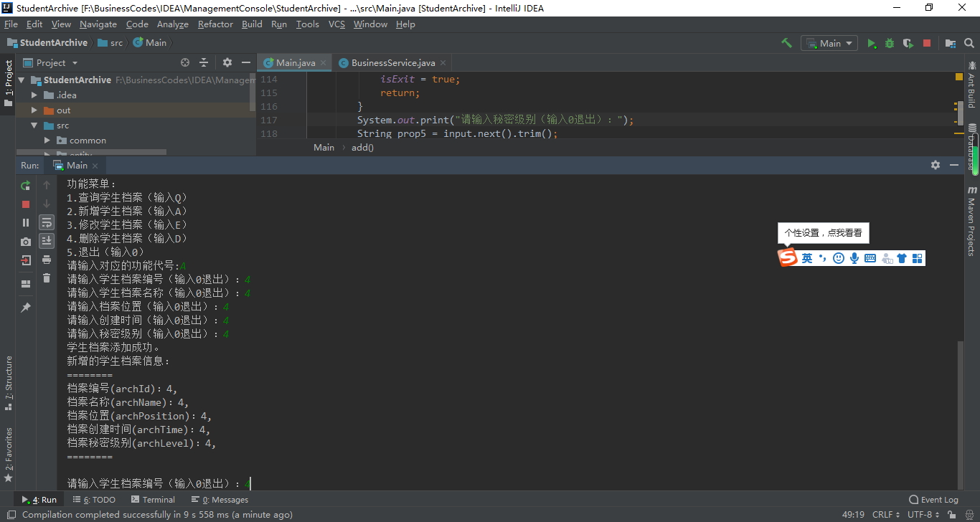The image size is (980, 522).
Task: Open the Sogou toolbox grid icon
Action: tap(918, 258)
